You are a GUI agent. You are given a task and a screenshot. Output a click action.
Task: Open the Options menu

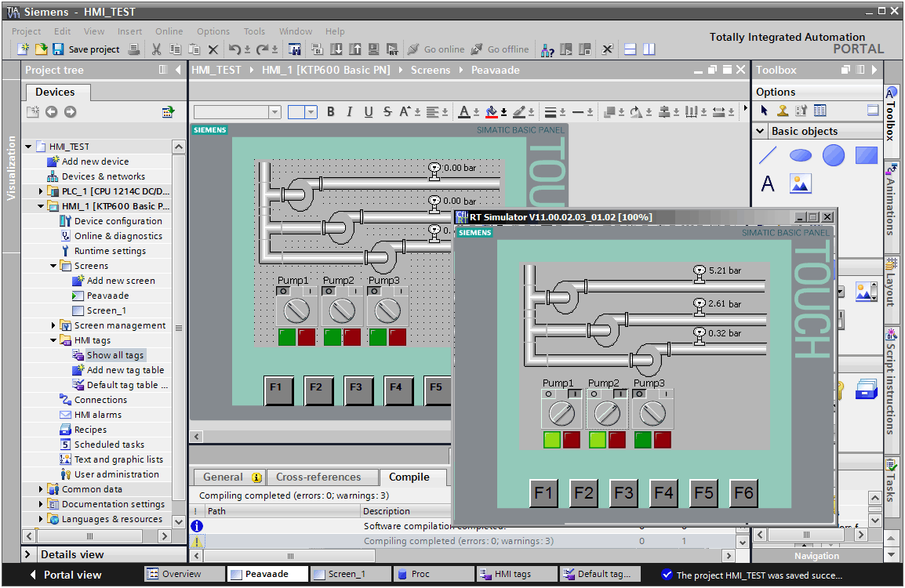pyautogui.click(x=213, y=31)
